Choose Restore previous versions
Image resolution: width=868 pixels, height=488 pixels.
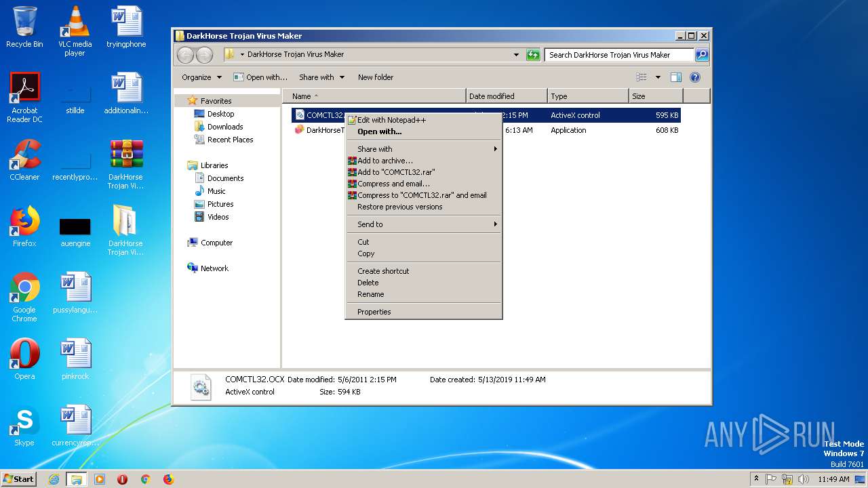(x=424, y=207)
